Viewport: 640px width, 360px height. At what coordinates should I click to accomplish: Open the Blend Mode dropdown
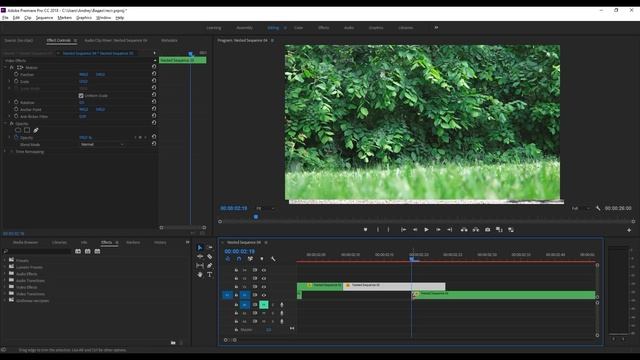point(102,144)
